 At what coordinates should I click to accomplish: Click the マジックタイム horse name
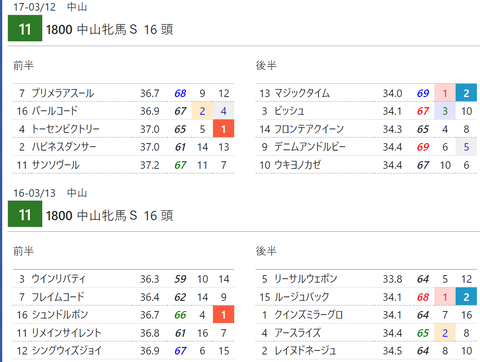(x=302, y=93)
